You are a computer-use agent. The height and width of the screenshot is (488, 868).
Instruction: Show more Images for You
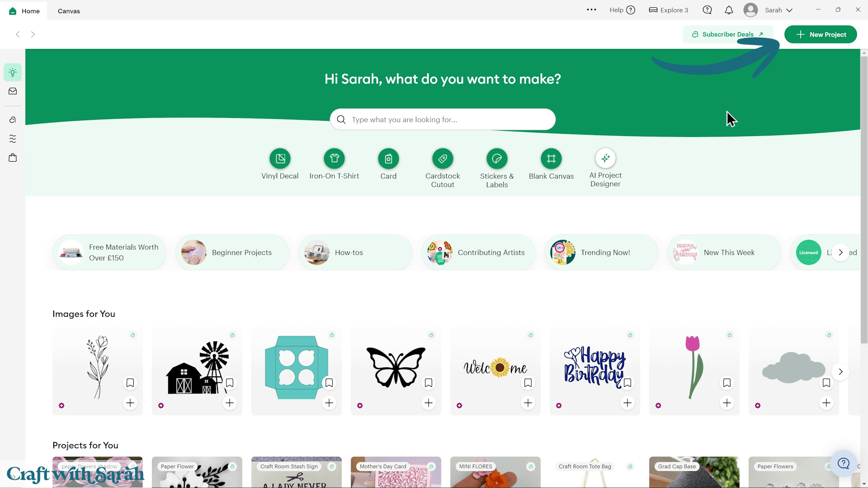click(840, 372)
